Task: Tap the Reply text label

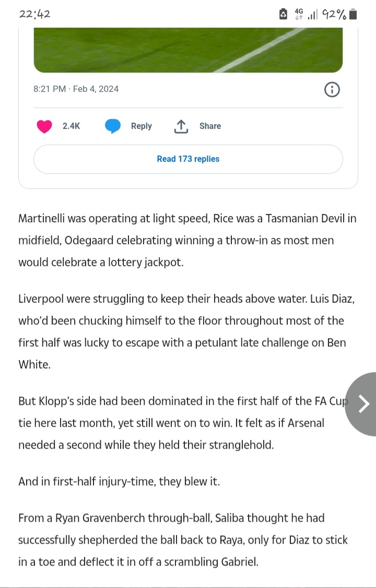Action: pyautogui.click(x=142, y=126)
